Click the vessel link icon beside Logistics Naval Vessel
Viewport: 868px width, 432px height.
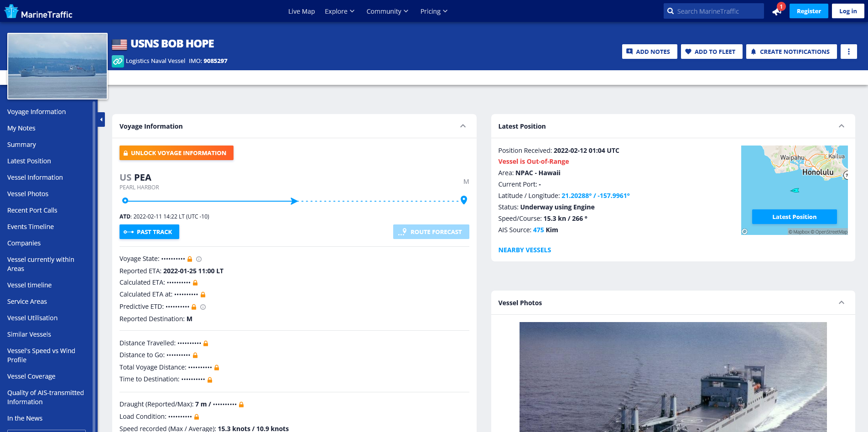coord(118,61)
